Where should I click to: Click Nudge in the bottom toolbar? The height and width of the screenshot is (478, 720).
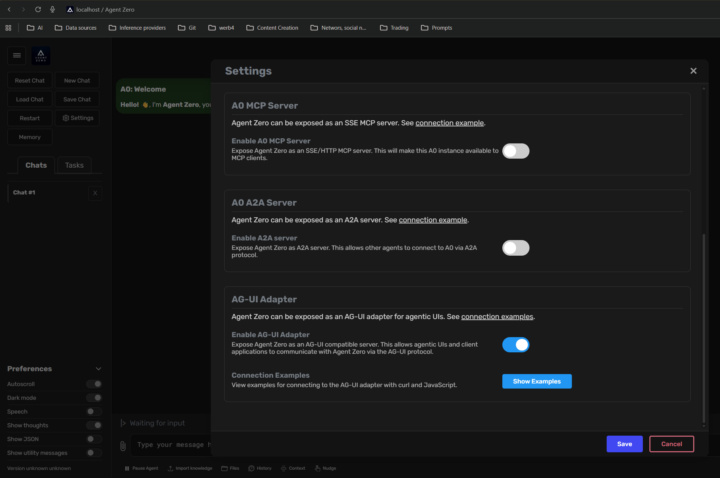click(326, 468)
